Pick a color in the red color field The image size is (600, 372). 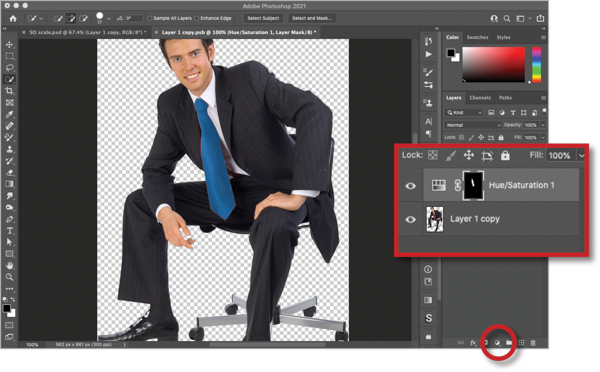click(494, 64)
